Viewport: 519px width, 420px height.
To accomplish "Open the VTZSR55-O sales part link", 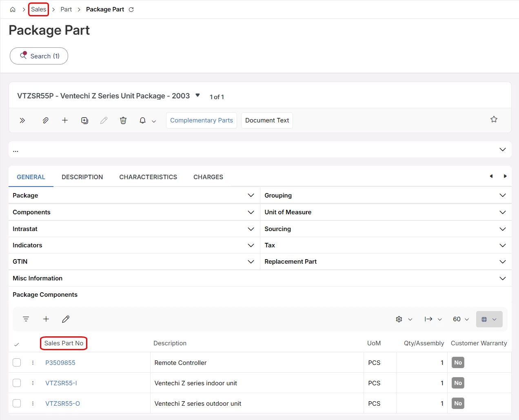I will pyautogui.click(x=62, y=403).
